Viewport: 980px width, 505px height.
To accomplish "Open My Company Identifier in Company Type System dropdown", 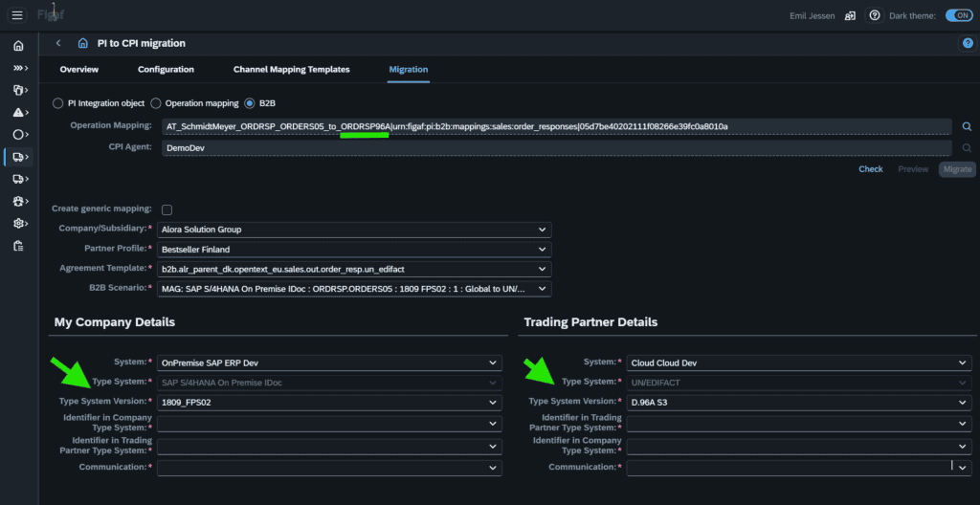I will [329, 424].
